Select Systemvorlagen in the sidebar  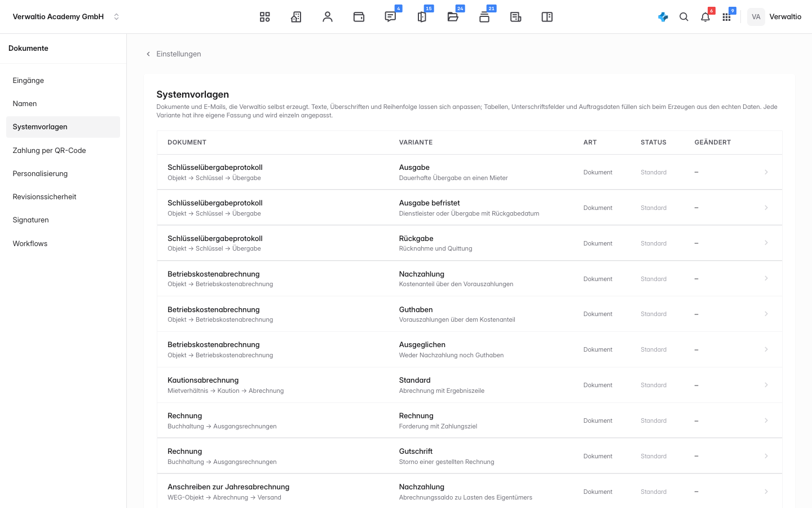click(x=63, y=127)
